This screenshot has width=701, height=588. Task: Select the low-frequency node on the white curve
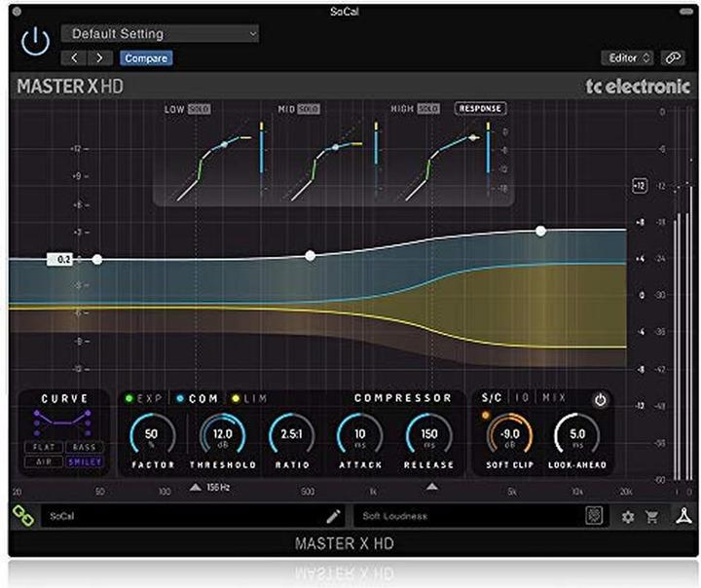(97, 259)
